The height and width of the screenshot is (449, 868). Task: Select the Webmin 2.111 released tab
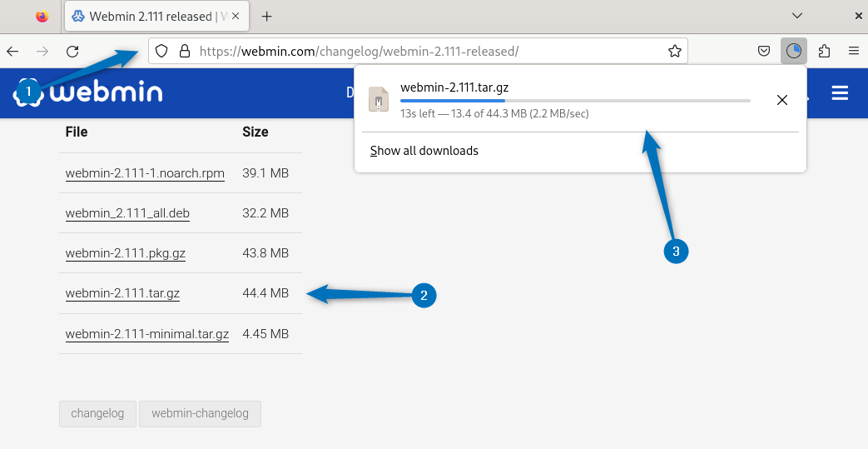(156, 16)
